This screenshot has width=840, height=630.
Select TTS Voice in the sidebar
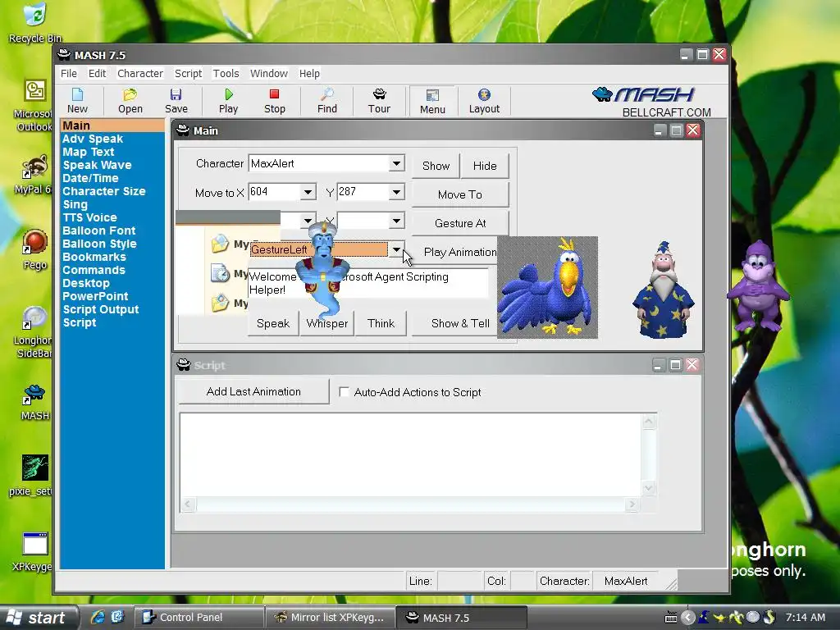point(89,217)
